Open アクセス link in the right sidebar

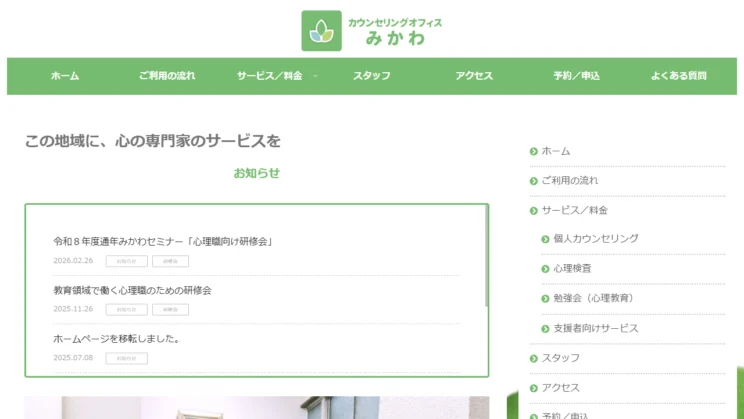click(561, 388)
